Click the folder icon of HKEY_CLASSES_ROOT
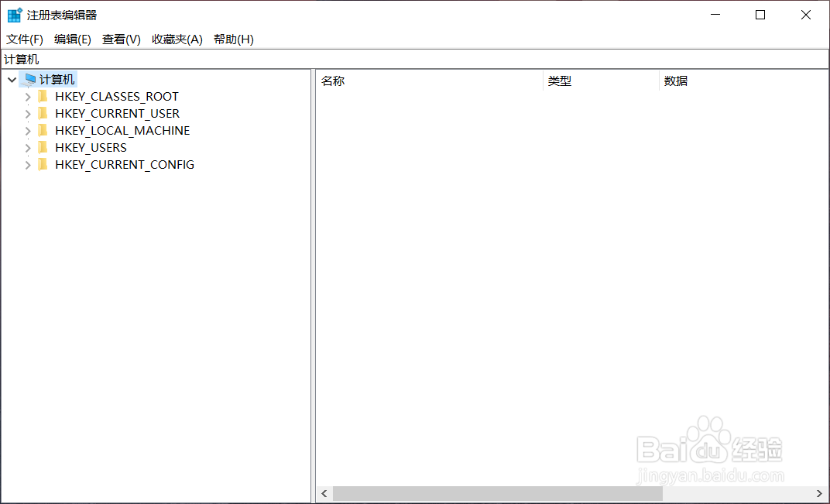 pyautogui.click(x=43, y=96)
